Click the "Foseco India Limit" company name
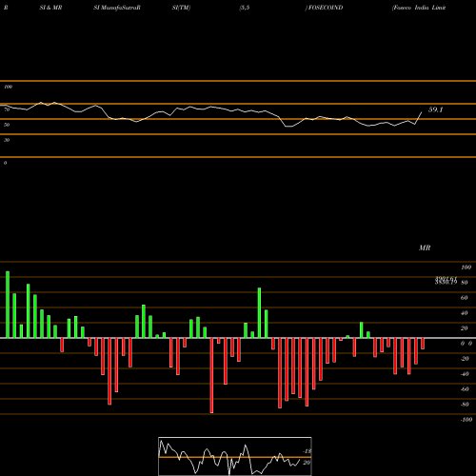Image resolution: width=476 pixels, height=476 pixels. pos(419,8)
